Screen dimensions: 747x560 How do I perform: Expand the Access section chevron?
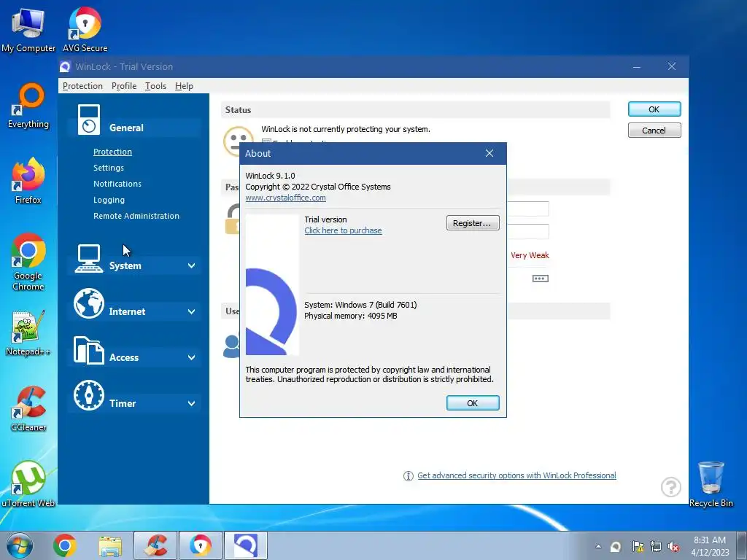click(192, 357)
